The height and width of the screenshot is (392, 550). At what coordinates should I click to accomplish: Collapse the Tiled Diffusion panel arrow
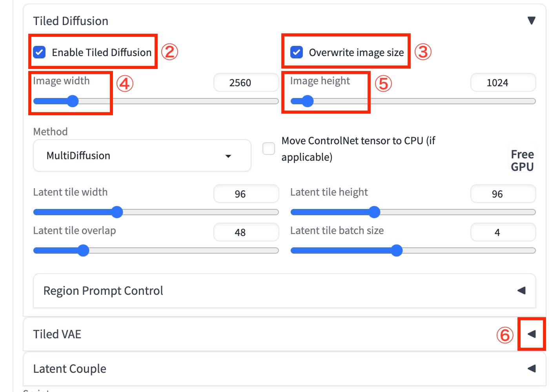pyautogui.click(x=531, y=20)
